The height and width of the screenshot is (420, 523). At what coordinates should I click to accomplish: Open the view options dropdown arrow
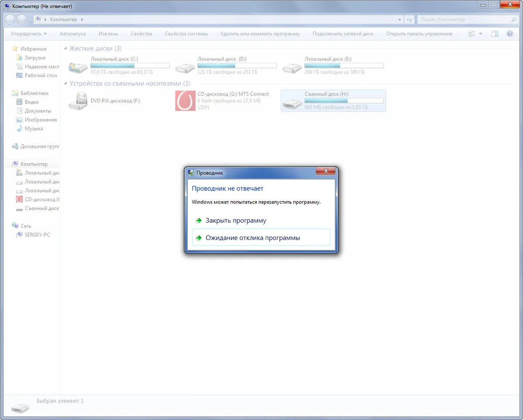tap(481, 34)
